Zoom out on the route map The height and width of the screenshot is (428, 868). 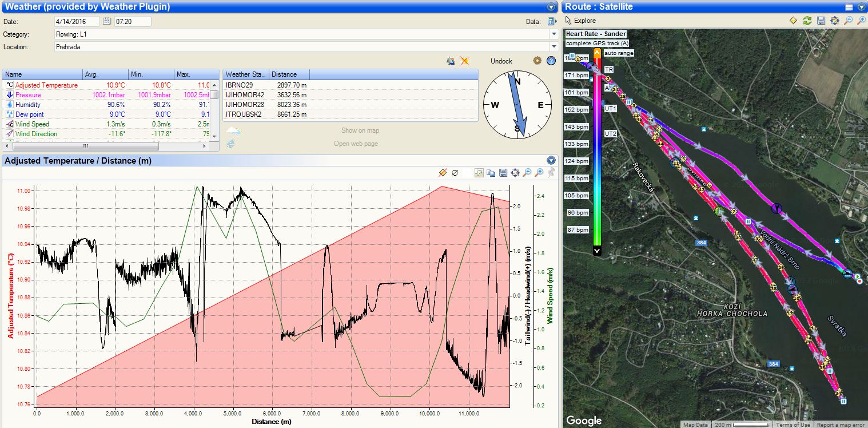[848, 21]
